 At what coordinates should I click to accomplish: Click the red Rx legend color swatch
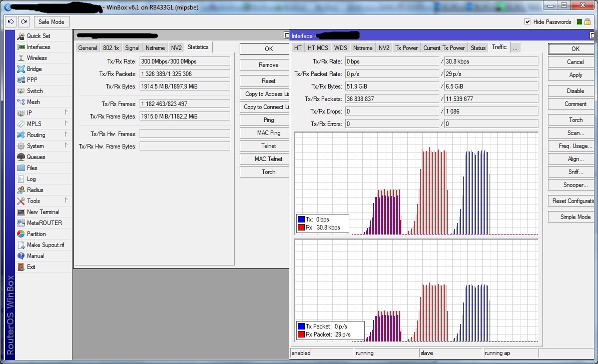pyautogui.click(x=301, y=227)
